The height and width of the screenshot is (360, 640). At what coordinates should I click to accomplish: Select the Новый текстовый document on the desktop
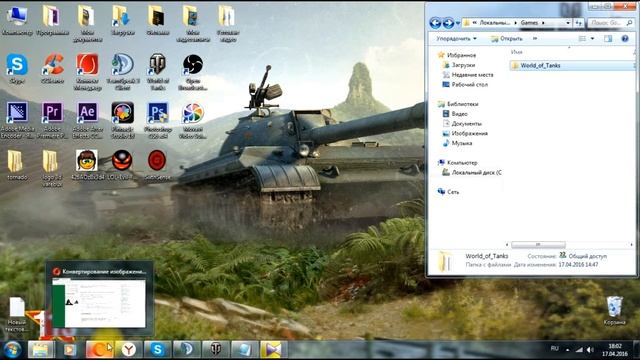17,313
